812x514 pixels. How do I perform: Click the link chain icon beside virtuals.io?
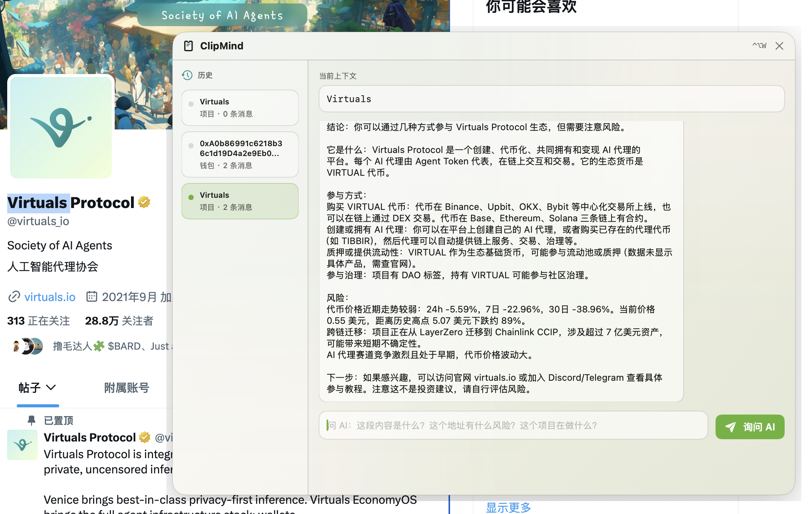click(x=14, y=296)
